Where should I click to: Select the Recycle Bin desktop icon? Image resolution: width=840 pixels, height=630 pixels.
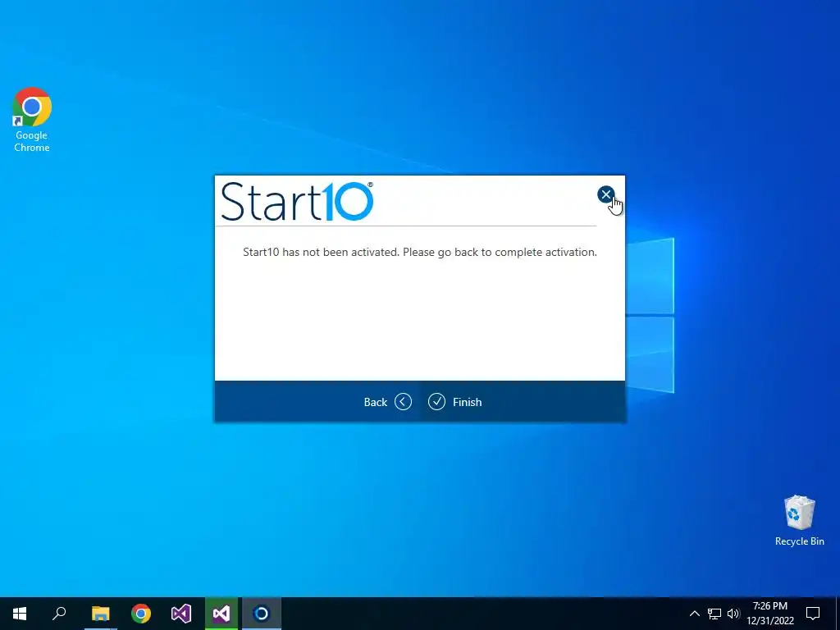(x=799, y=521)
